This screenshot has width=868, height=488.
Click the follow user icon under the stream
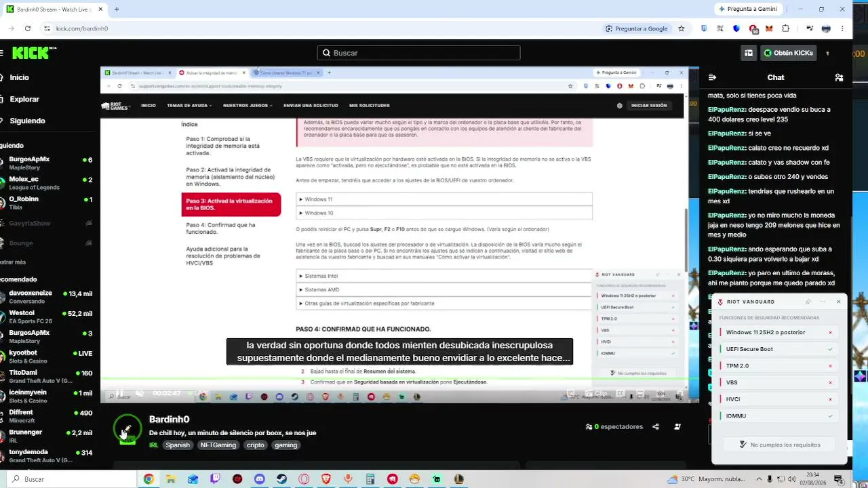tap(677, 427)
